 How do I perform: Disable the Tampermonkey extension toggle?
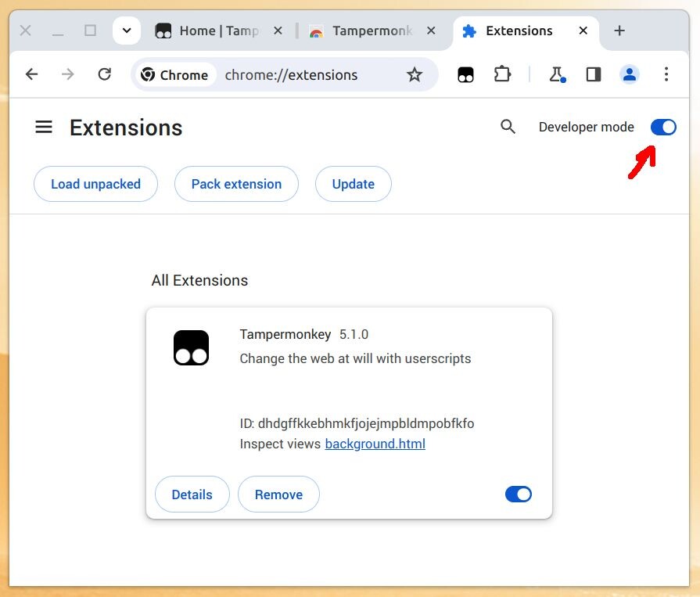tap(518, 495)
